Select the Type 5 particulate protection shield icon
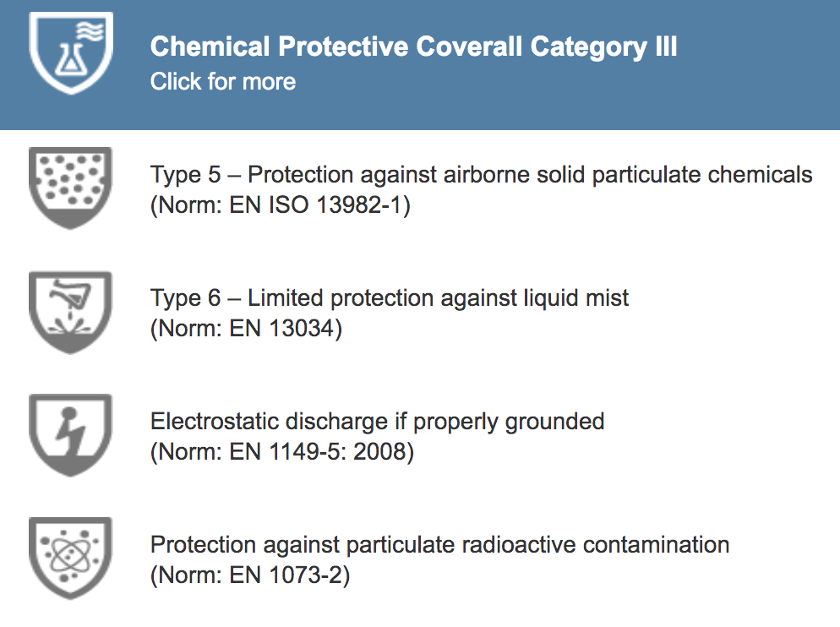 [x=71, y=188]
